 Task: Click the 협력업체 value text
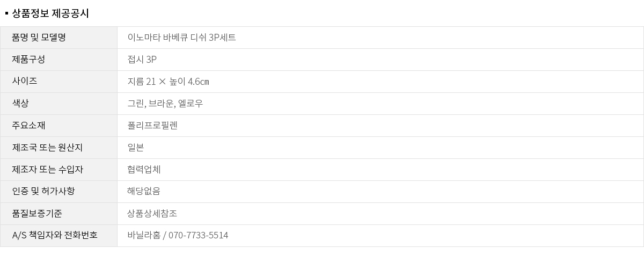pyautogui.click(x=144, y=170)
